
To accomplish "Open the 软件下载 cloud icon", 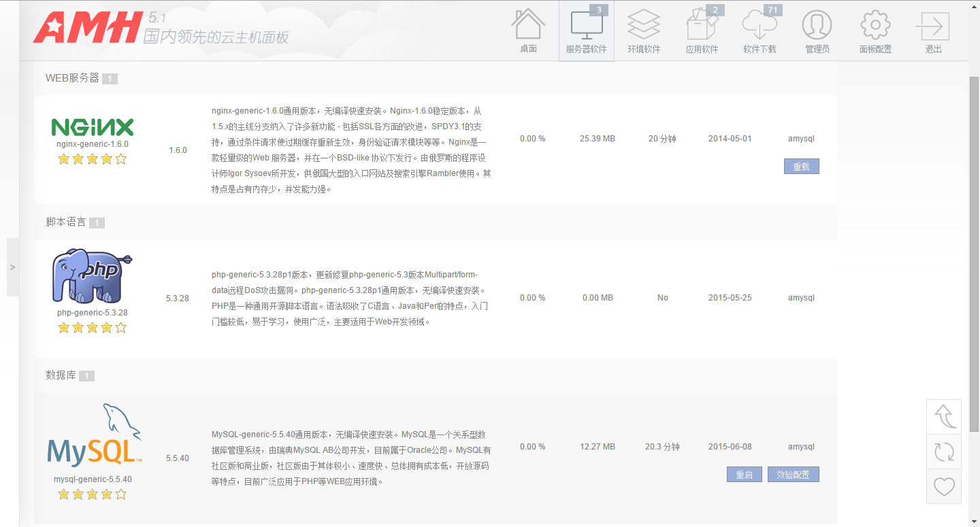I will click(x=759, y=26).
